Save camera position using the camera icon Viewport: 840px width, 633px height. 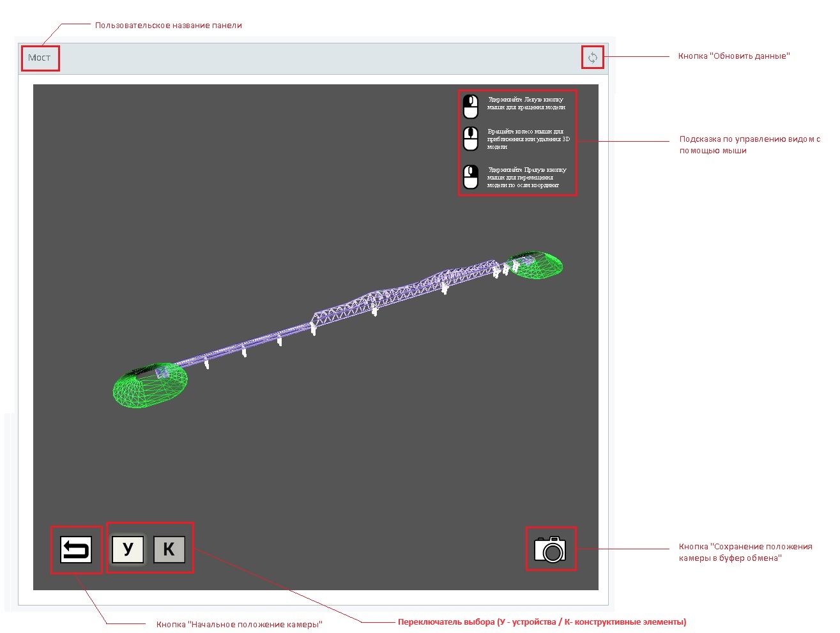coord(550,549)
